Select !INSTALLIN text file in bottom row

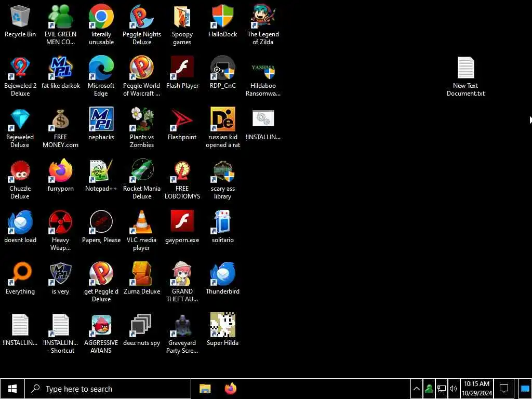(x=20, y=329)
